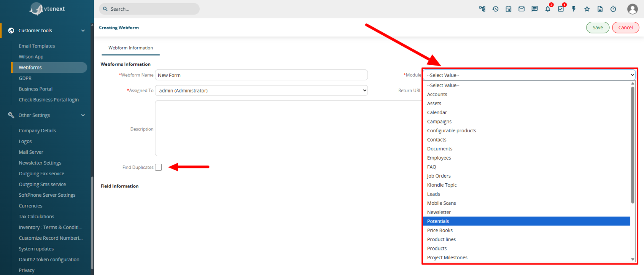Choose Mobile Scans option
The image size is (644, 275).
tap(527, 203)
